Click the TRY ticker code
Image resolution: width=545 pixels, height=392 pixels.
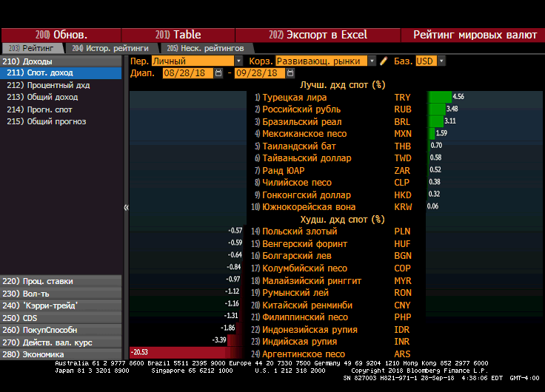(403, 98)
